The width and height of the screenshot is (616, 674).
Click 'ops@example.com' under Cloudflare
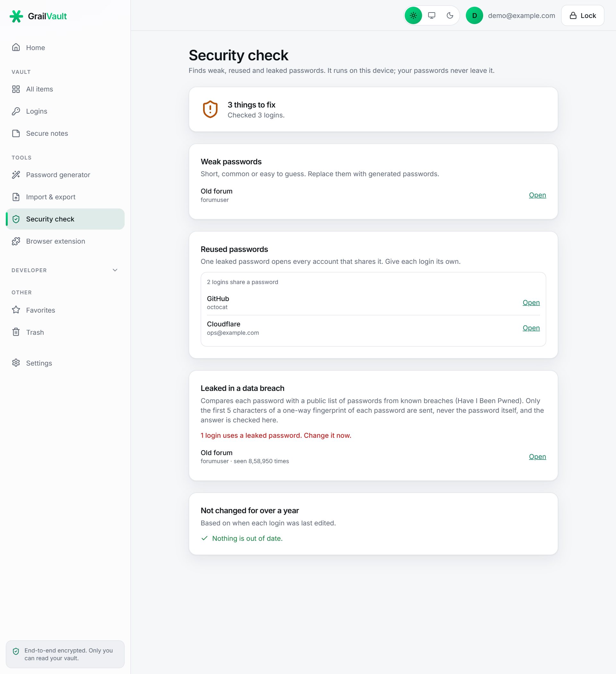point(233,333)
